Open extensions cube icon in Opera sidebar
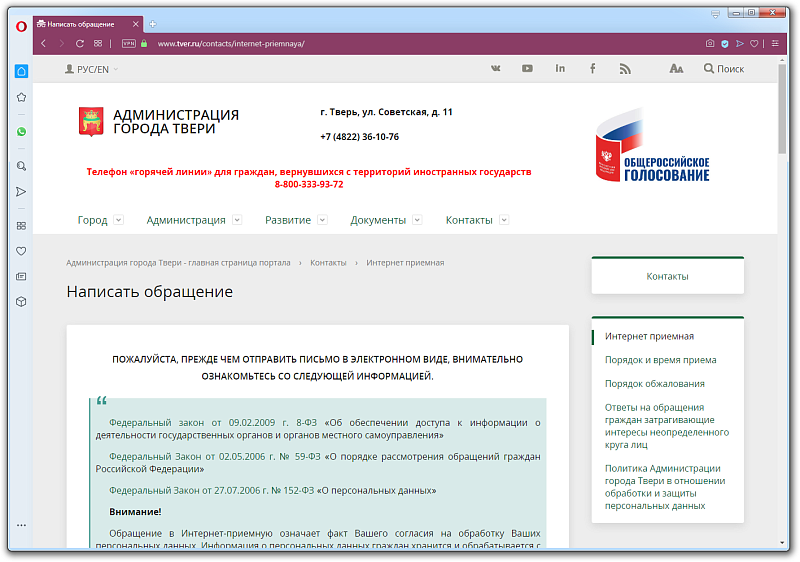This screenshot has height=562, width=800. tap(21, 302)
